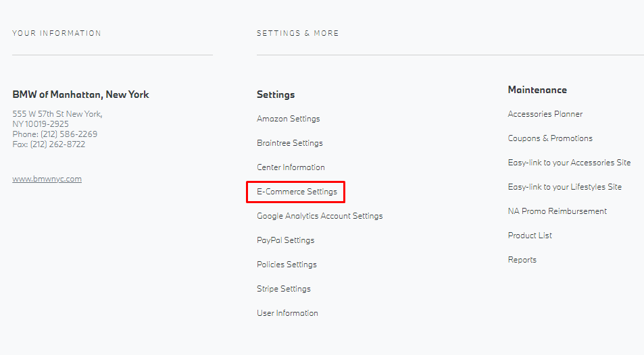Open NA Promo Reimbursement
This screenshot has height=355, width=644.
(558, 211)
